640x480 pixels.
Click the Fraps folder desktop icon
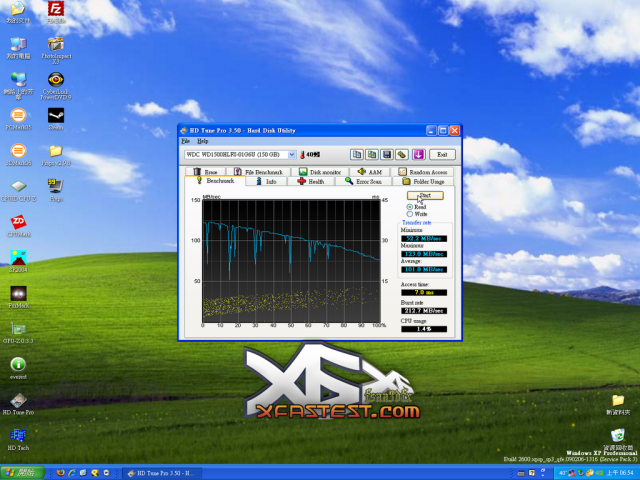pyautogui.click(x=56, y=155)
